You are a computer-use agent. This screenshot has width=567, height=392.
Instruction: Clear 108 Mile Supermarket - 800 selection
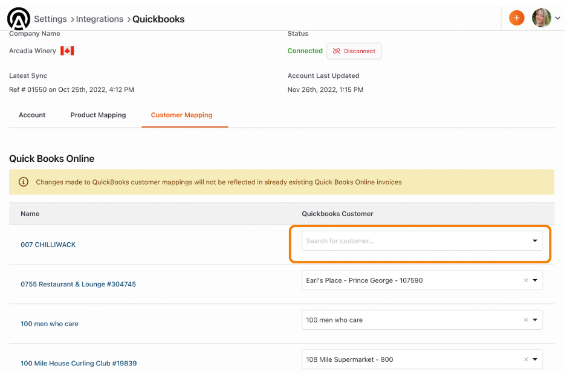point(526,359)
